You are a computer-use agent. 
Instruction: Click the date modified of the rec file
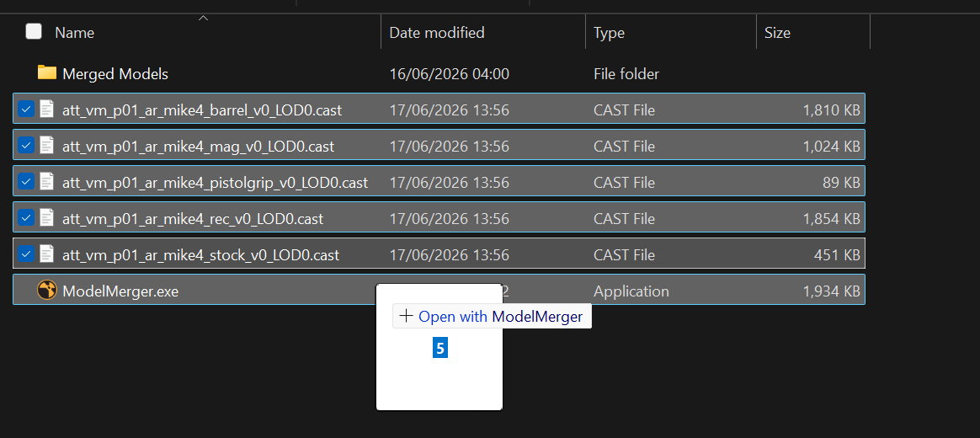click(x=449, y=220)
